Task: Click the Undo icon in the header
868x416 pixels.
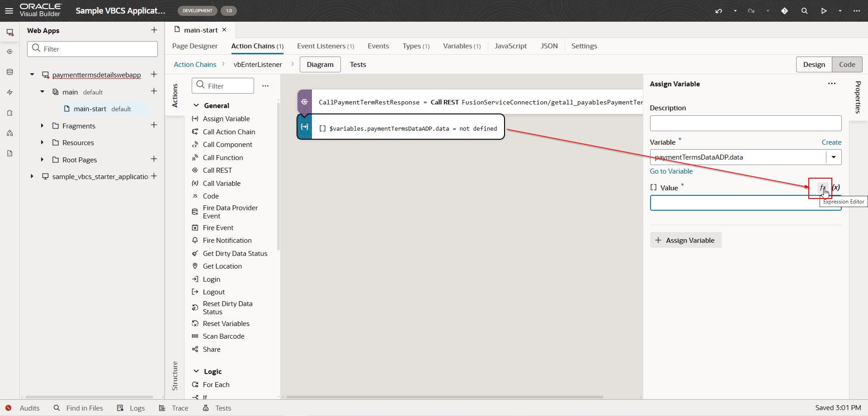Action: click(719, 11)
